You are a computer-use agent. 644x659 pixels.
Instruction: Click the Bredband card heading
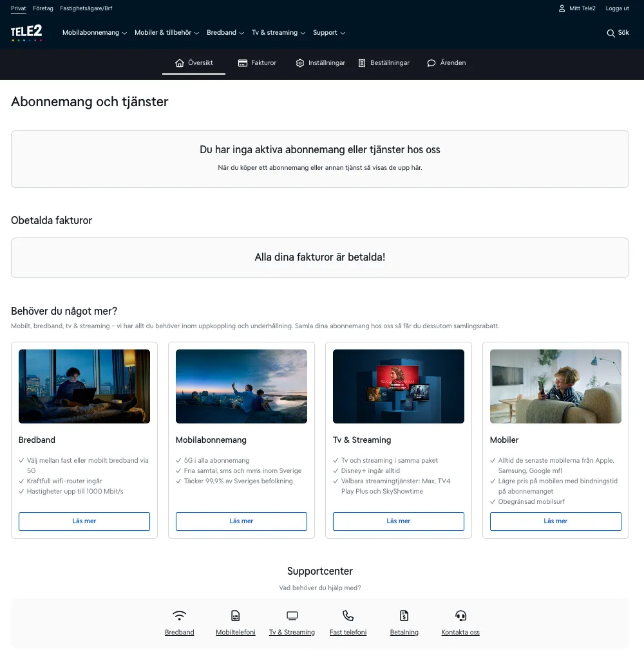click(37, 440)
